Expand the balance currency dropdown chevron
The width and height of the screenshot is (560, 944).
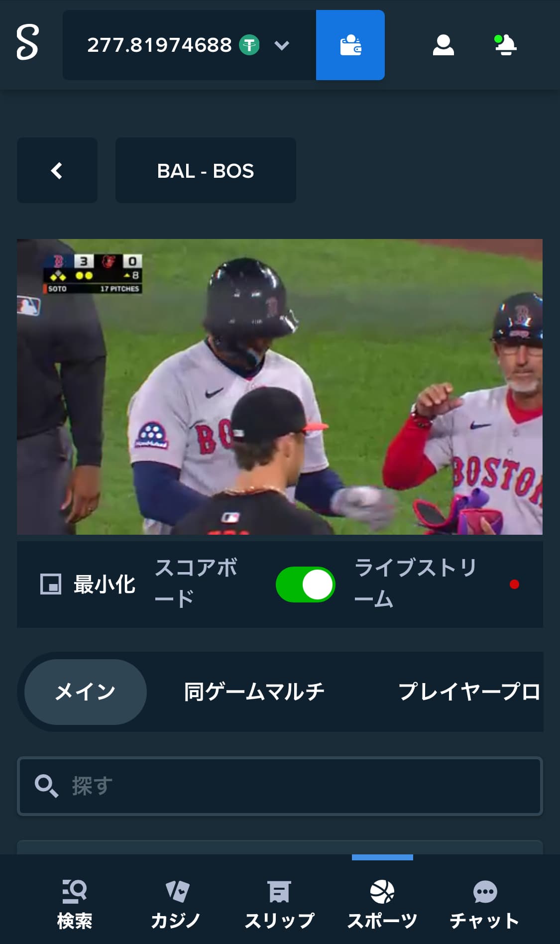pyautogui.click(x=282, y=46)
